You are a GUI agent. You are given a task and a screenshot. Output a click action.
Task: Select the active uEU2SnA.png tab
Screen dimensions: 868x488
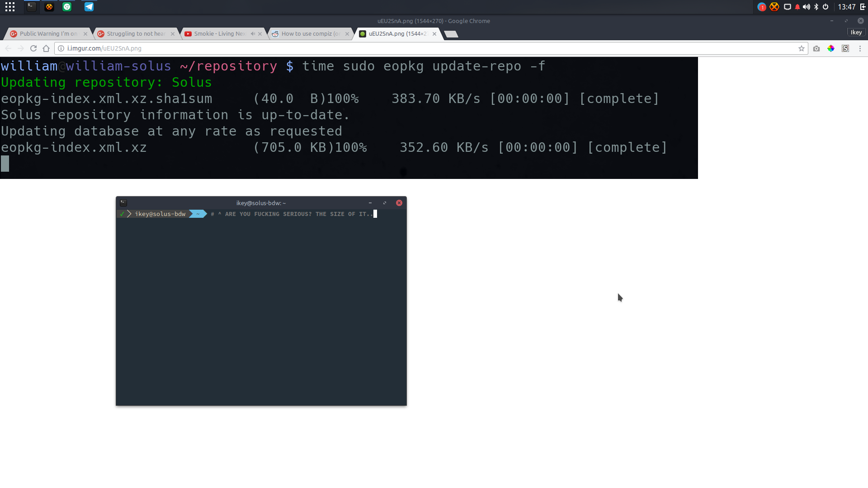click(x=397, y=33)
